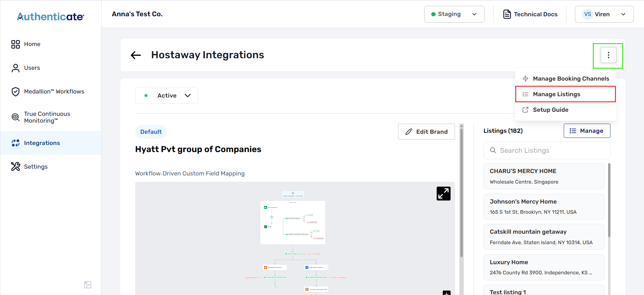Click the zoom-in plus icon on diagram
The height and width of the screenshot is (295, 644).
pos(446,293)
